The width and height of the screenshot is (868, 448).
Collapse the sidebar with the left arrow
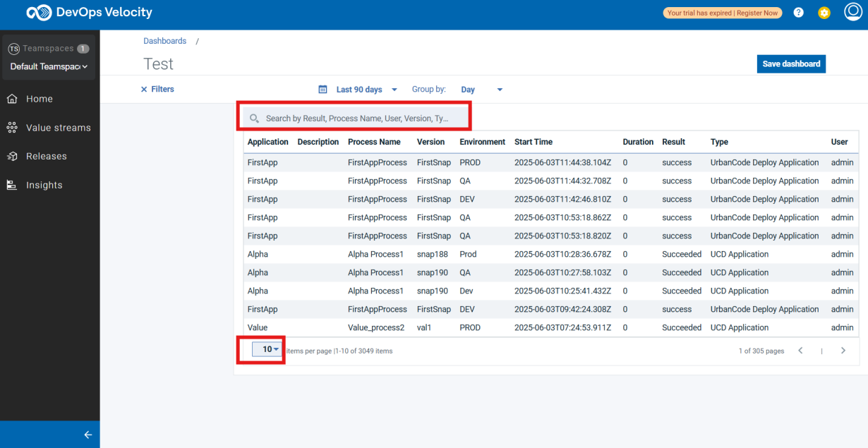point(88,435)
